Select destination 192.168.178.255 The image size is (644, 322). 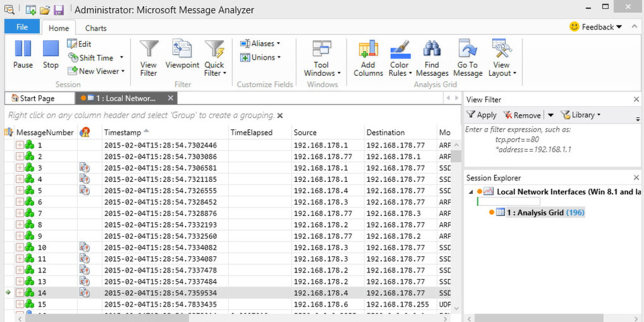click(398, 305)
